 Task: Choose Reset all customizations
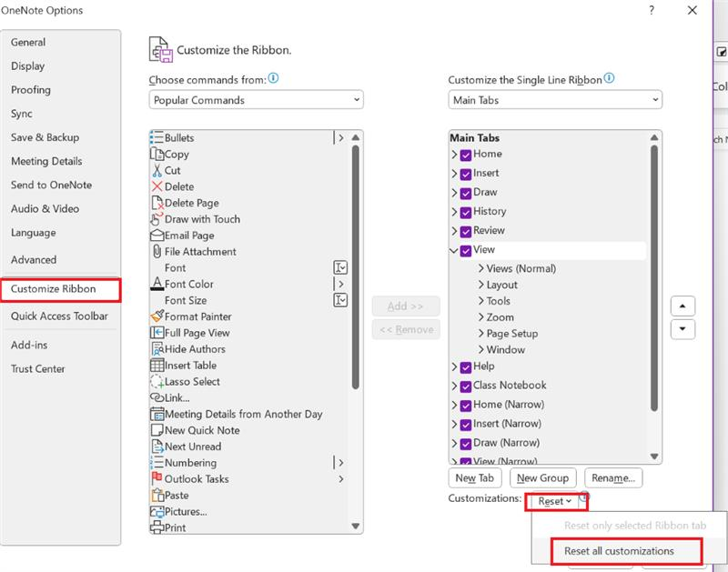point(619,551)
